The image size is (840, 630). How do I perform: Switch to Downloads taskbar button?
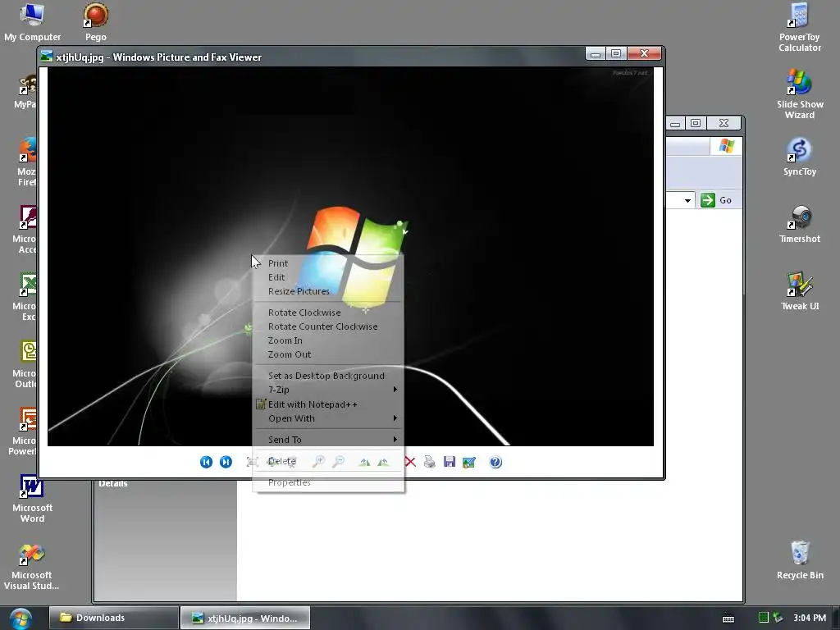point(114,618)
